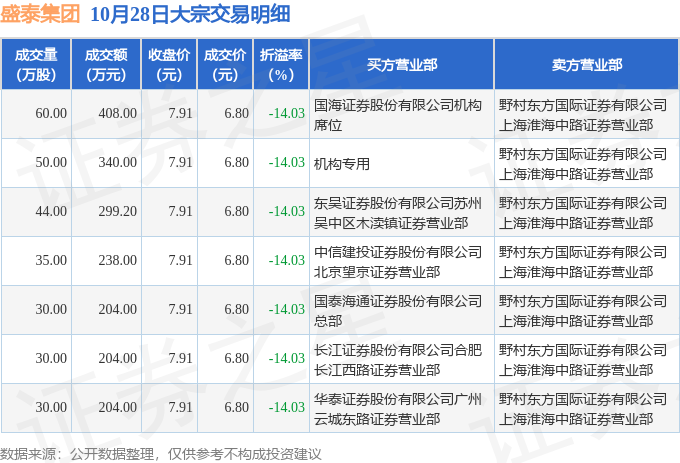Click 30.00 in the 国泰海通证券 row
The image size is (680, 463).
(x=51, y=310)
